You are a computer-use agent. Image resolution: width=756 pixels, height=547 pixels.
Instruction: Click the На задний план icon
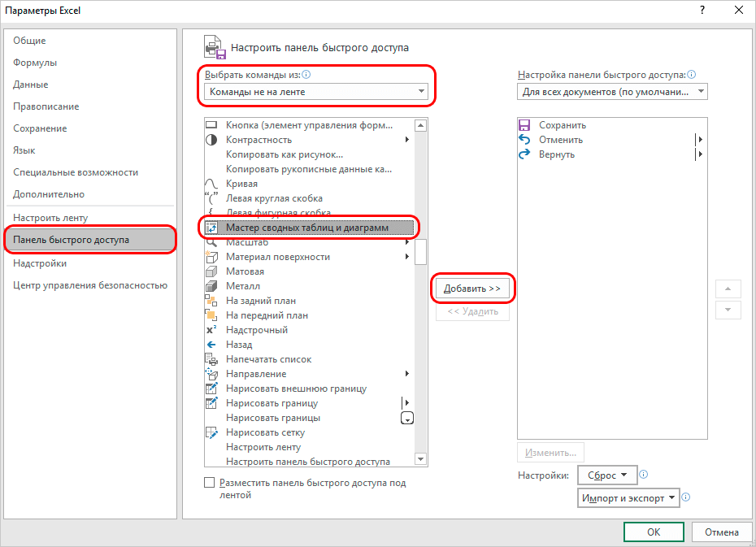pyautogui.click(x=211, y=301)
